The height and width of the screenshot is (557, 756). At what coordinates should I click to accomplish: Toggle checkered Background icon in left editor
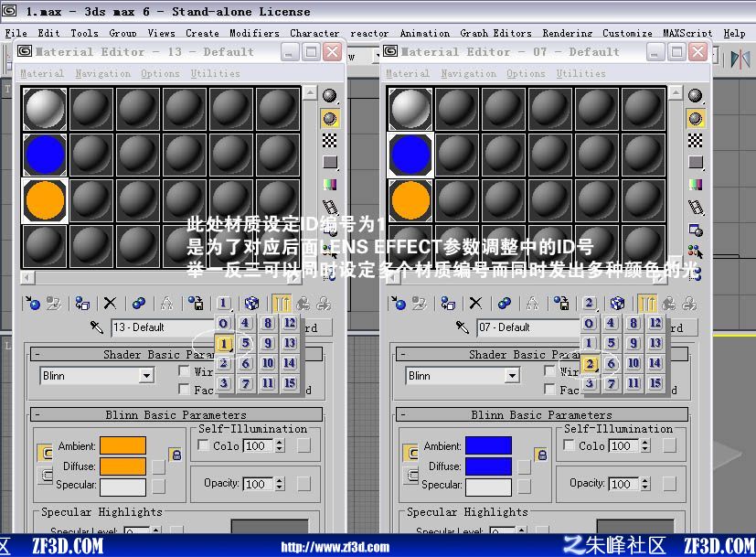pyautogui.click(x=330, y=141)
